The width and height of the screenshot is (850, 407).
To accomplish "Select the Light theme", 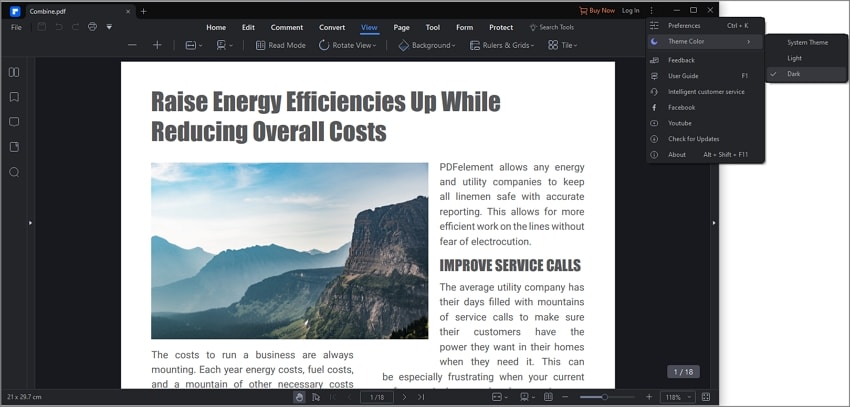I will [807, 58].
